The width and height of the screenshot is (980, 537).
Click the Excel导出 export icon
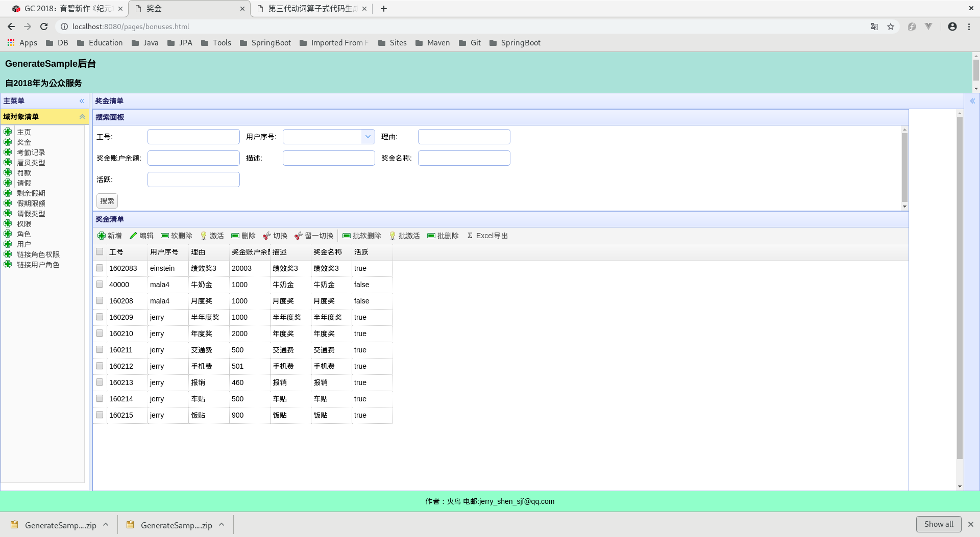coord(470,236)
